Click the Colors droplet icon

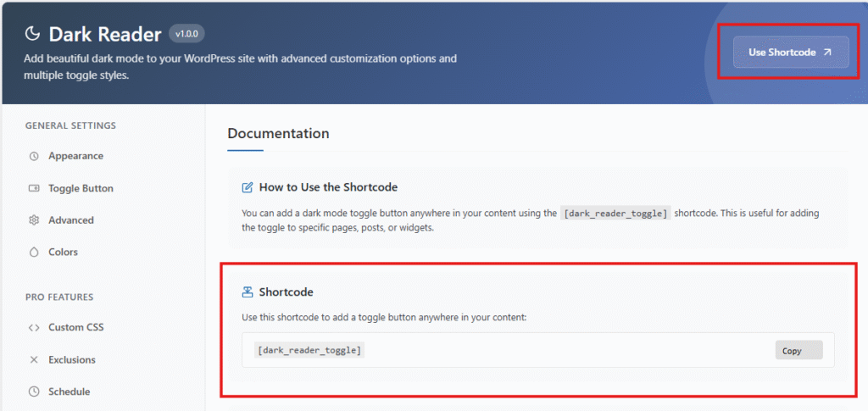point(34,253)
